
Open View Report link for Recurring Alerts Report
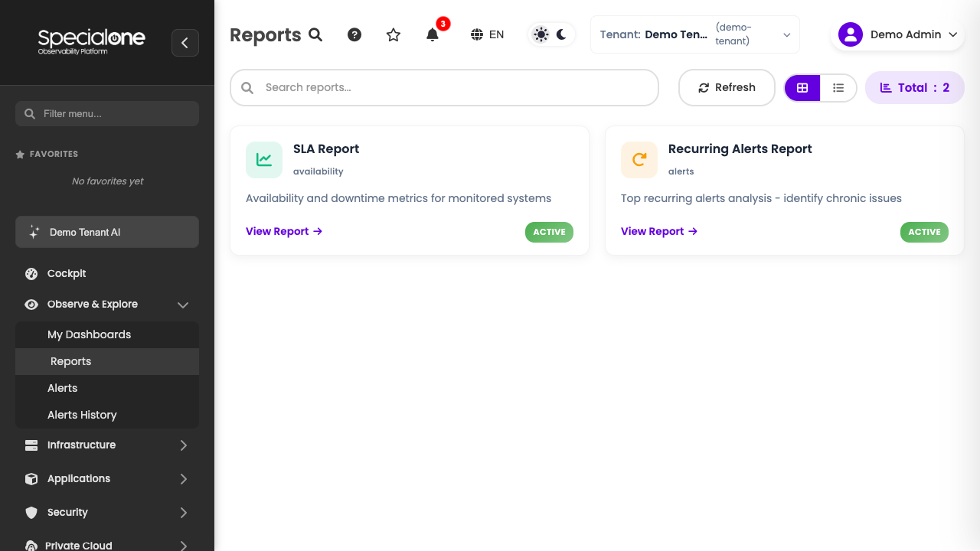click(x=659, y=231)
